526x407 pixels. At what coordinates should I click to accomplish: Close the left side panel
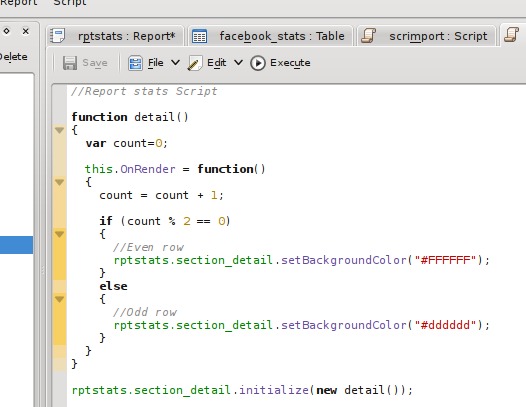[x=25, y=31]
